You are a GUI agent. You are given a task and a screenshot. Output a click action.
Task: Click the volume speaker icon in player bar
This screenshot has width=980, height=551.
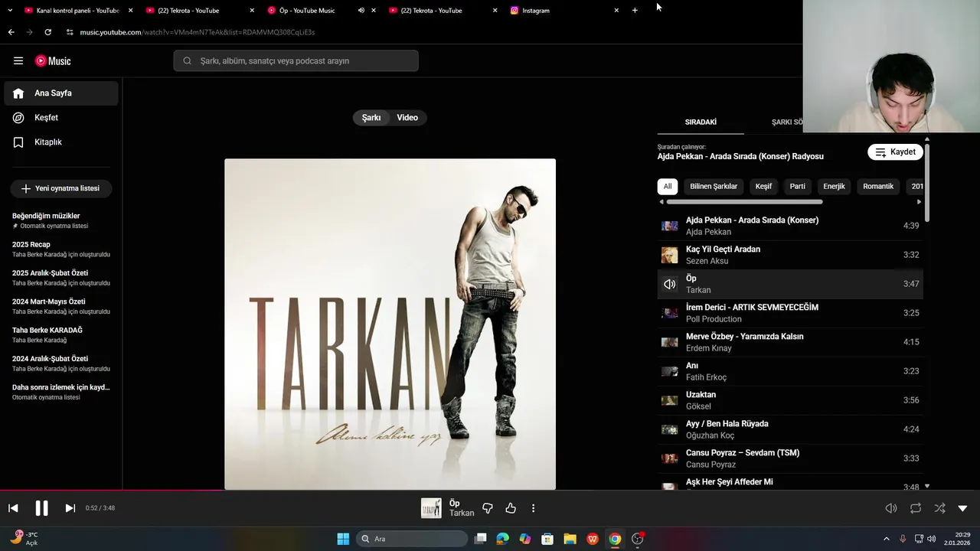click(x=891, y=508)
